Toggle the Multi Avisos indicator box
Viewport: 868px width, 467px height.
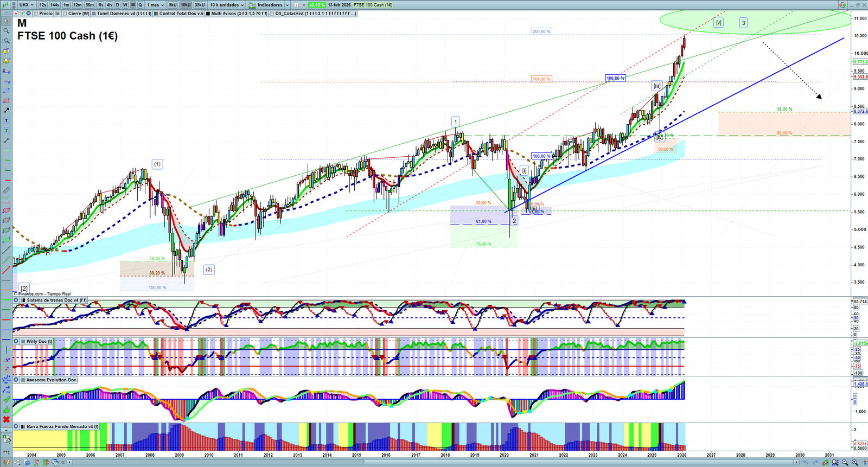click(208, 14)
